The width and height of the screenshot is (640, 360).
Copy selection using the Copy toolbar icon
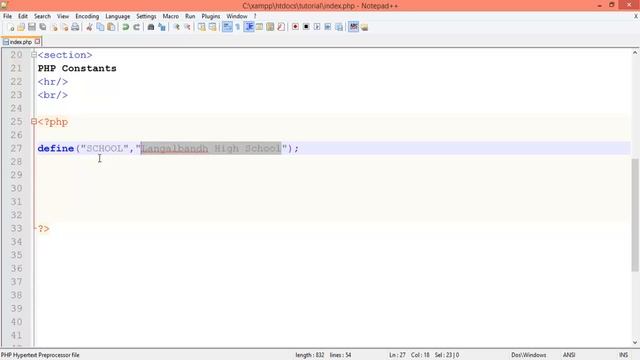pyautogui.click(x=100, y=27)
